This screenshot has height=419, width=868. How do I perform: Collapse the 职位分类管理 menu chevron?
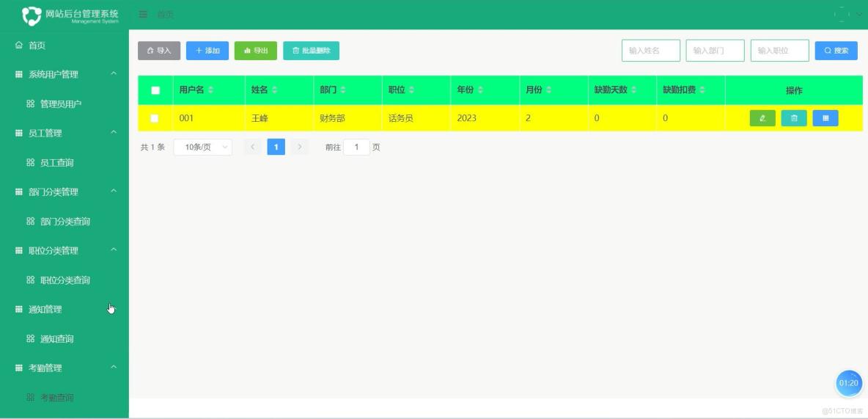[114, 250]
